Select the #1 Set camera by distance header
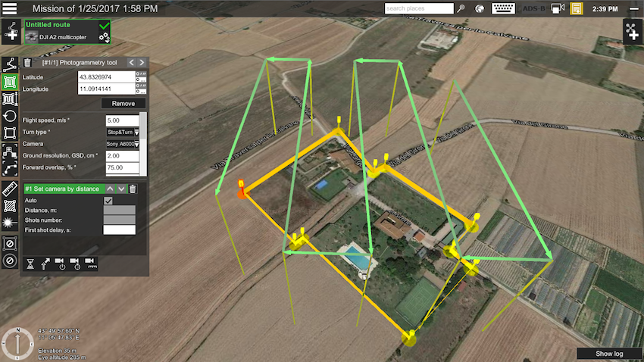This screenshot has height=362, width=644. [64, 189]
